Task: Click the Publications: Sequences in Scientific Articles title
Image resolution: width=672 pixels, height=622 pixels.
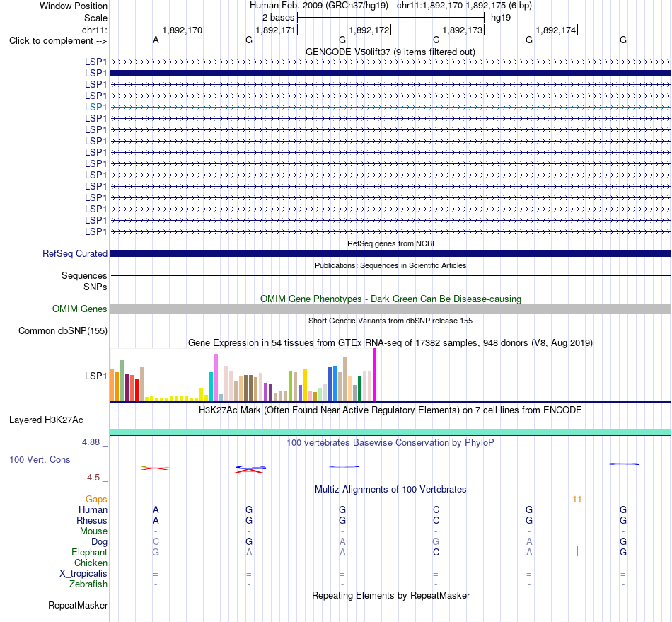Action: pyautogui.click(x=390, y=265)
